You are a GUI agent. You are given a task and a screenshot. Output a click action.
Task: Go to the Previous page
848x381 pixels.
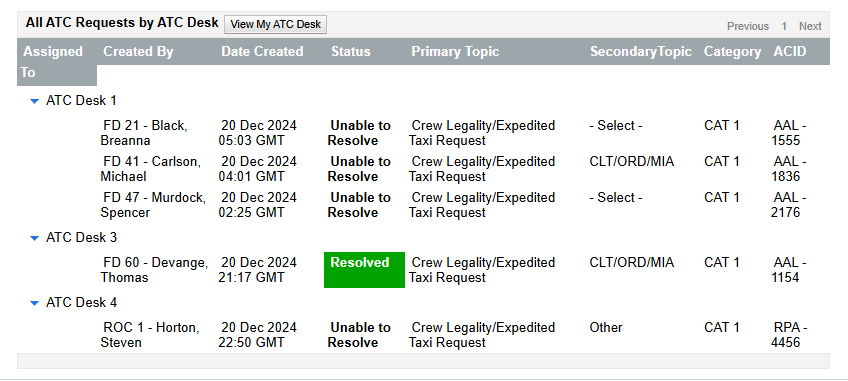(747, 26)
